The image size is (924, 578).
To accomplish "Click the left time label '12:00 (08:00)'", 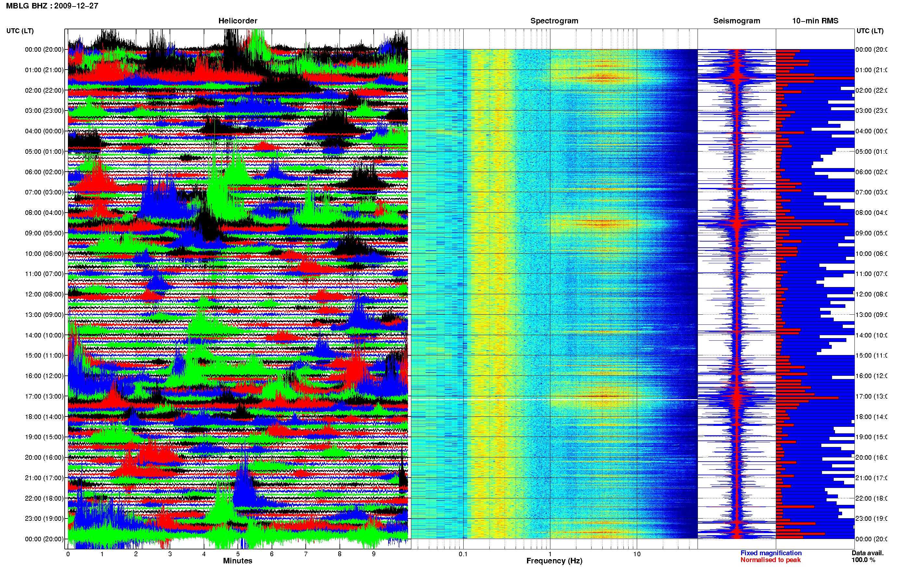I will [44, 294].
